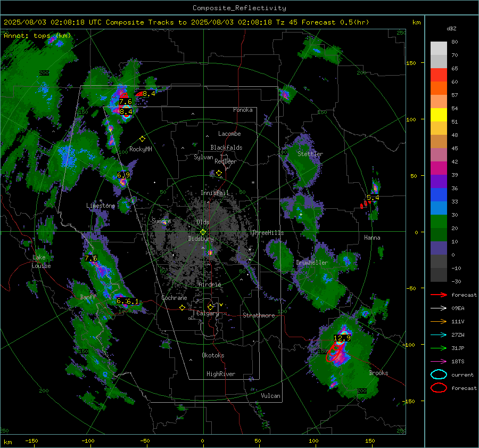Click the Olds city label
Image resolution: width=479 pixels, height=448 pixels.
coord(203,222)
